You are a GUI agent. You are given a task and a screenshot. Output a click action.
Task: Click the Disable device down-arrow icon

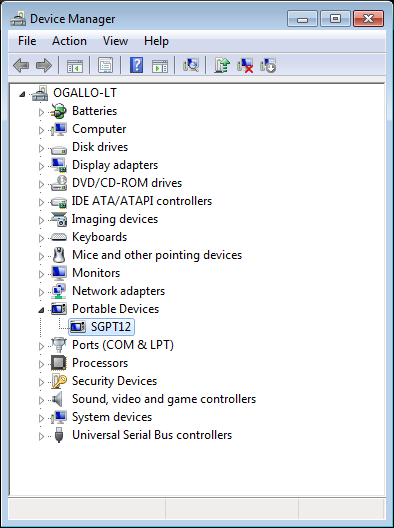[x=268, y=65]
